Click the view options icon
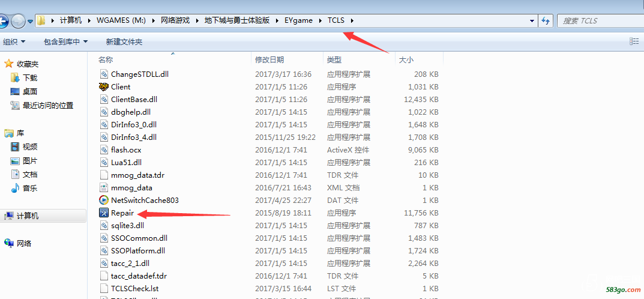Screen dimensions: 644x299 pos(634,41)
